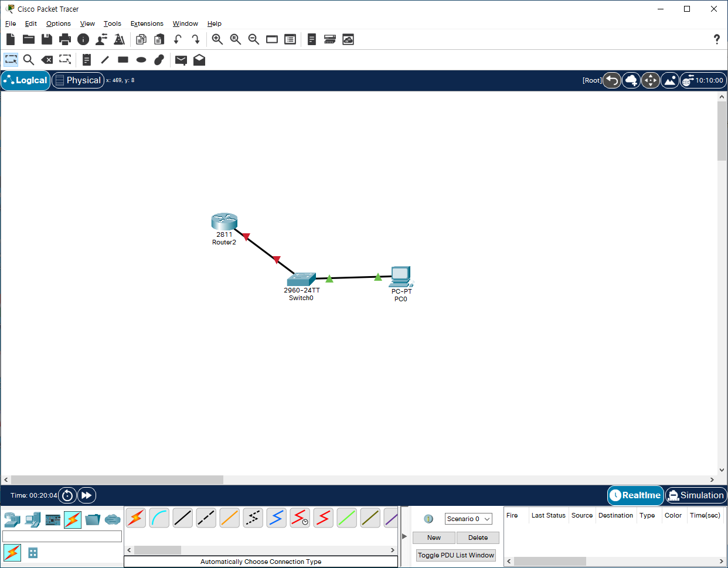Switch to Physical workspace view

tap(78, 80)
